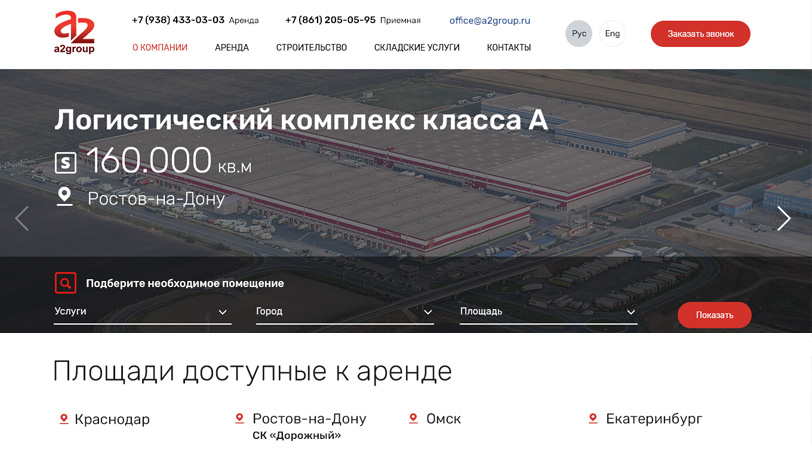The width and height of the screenshot is (812, 456).
Task: Click the area 'S' square icon
Action: 66,163
